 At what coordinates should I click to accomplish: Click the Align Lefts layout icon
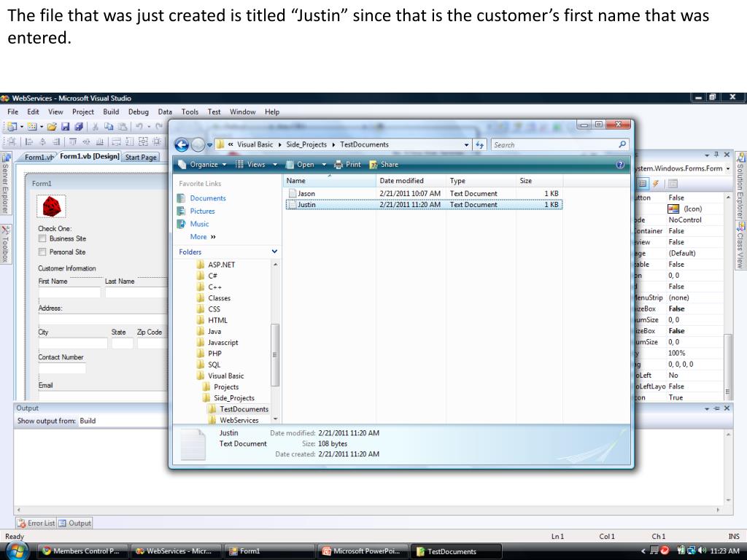29,141
